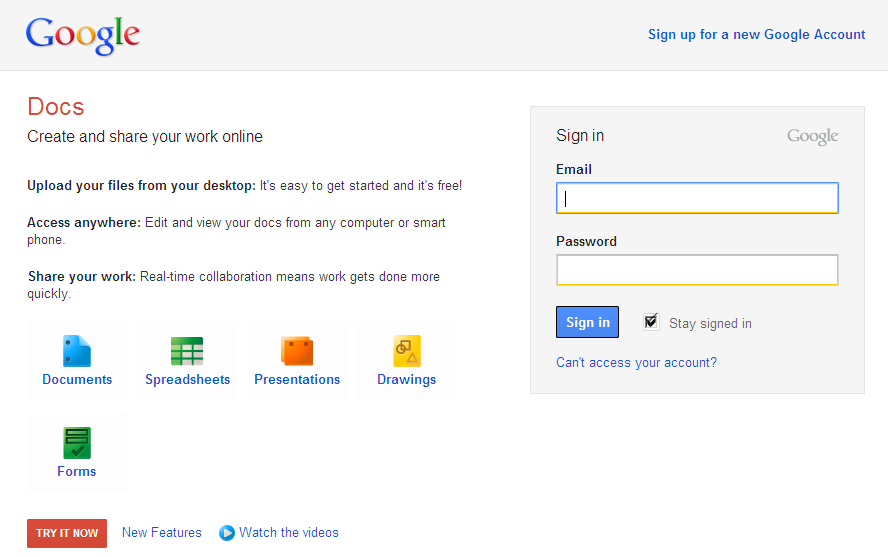Image resolution: width=888 pixels, height=557 pixels.
Task: Click the green Forms checklist icon
Action: coord(77,443)
